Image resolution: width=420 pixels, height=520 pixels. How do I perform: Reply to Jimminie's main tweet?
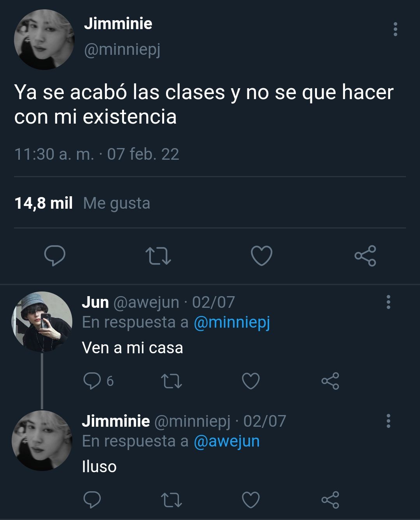pos(55,256)
